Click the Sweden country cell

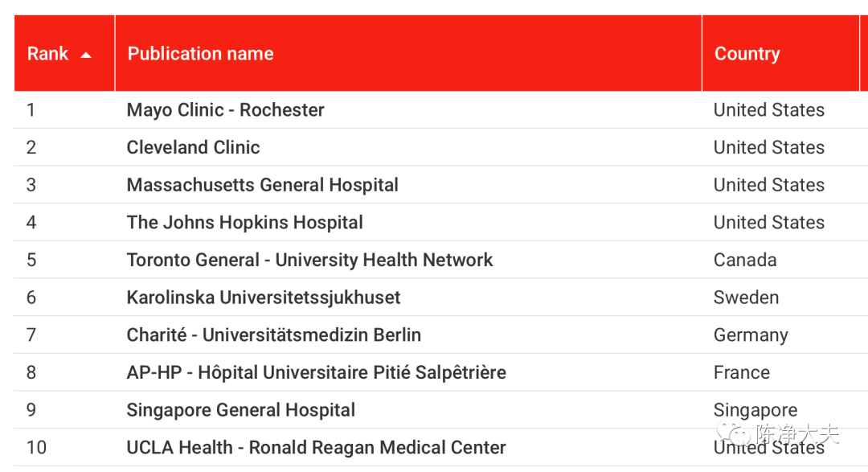click(746, 298)
